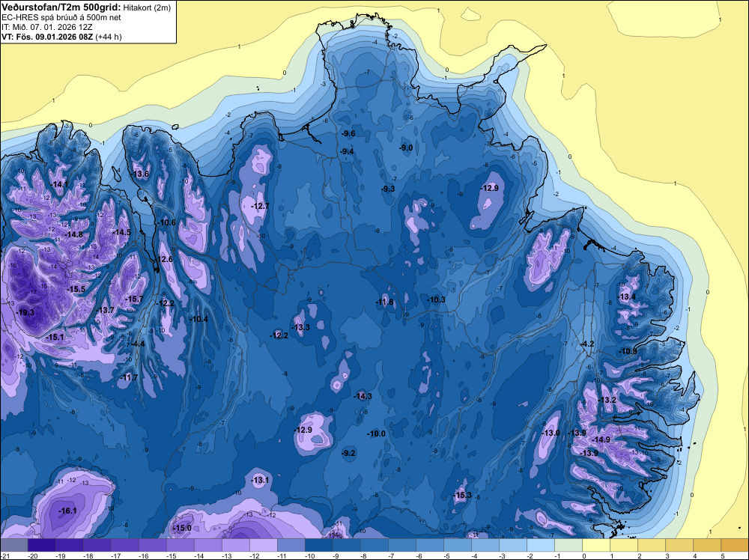Click the initial time 'IT: Mið. 07. 01. 2026 12Z'

click(x=46, y=27)
